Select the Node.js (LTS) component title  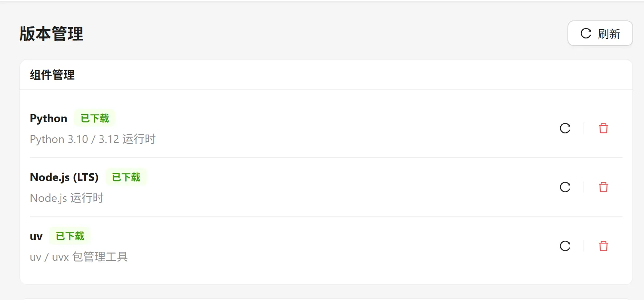tap(64, 177)
